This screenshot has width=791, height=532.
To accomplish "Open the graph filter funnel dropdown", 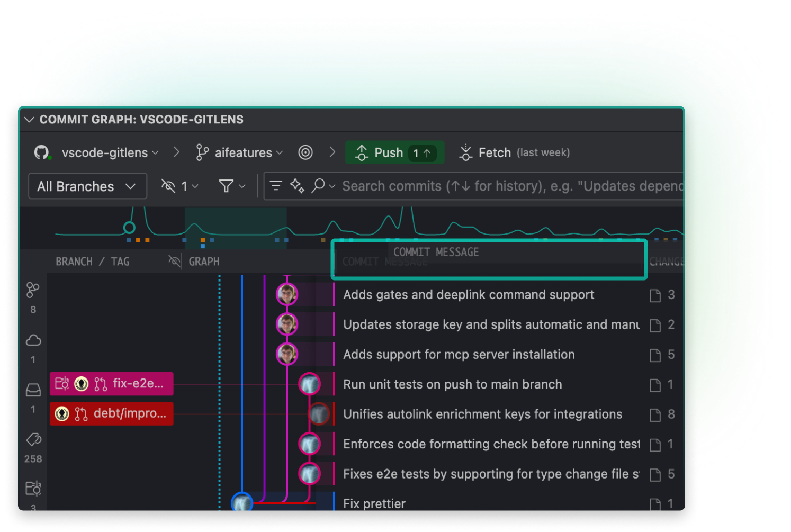I will click(x=231, y=186).
